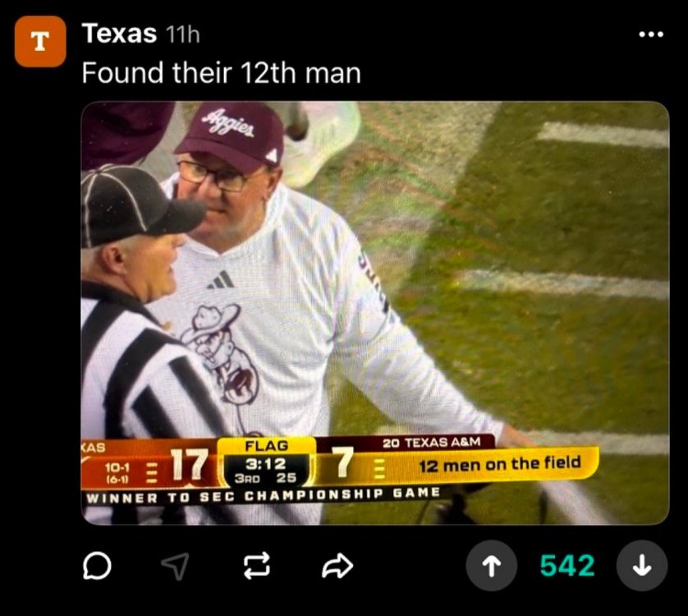Click the yellow FLAG indicator in the scorebug
688x616 pixels.
266,446
